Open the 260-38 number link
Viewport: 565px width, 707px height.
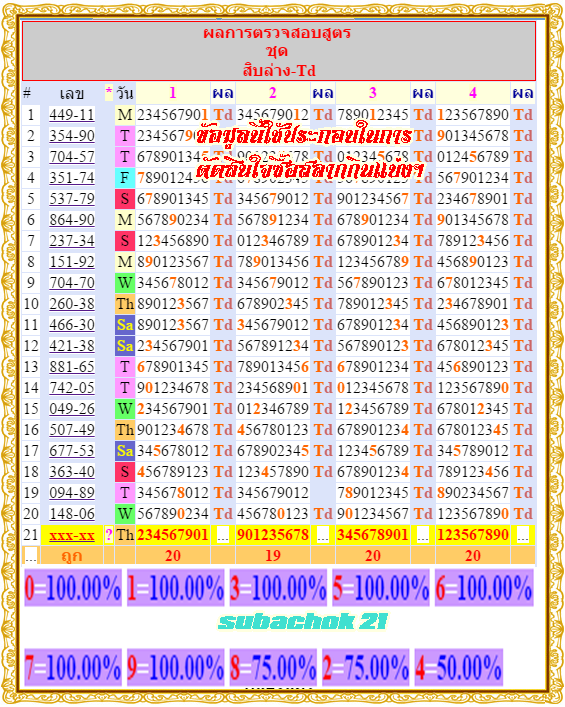pos(72,304)
